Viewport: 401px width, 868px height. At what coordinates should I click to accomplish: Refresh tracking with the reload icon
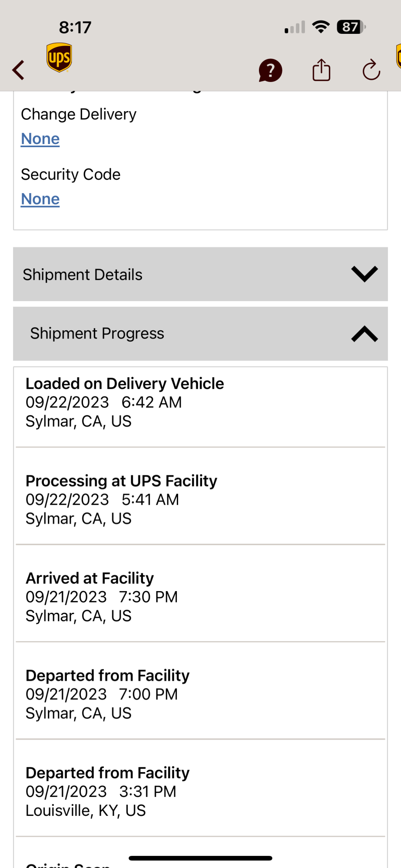pyautogui.click(x=371, y=70)
